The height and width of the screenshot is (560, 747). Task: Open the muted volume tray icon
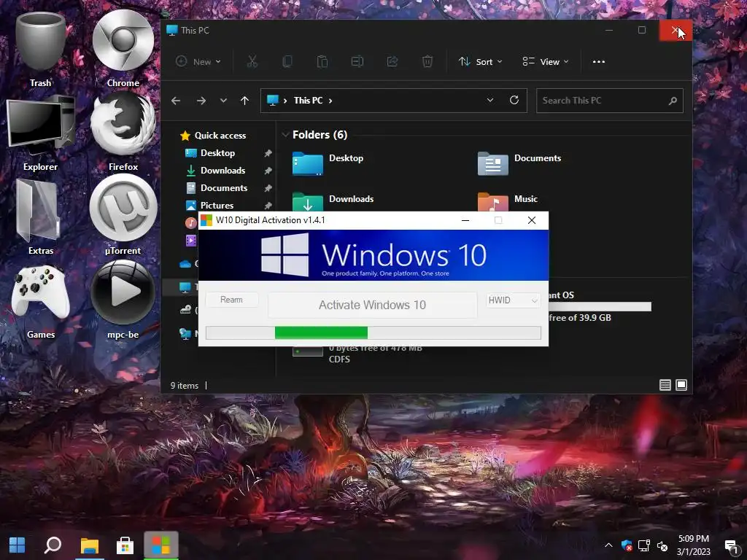pos(662,545)
